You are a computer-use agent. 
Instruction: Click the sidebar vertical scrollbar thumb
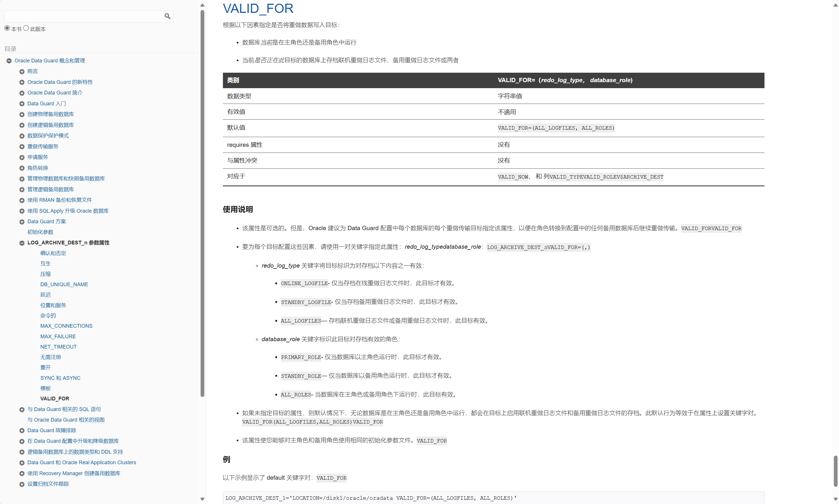point(202,204)
